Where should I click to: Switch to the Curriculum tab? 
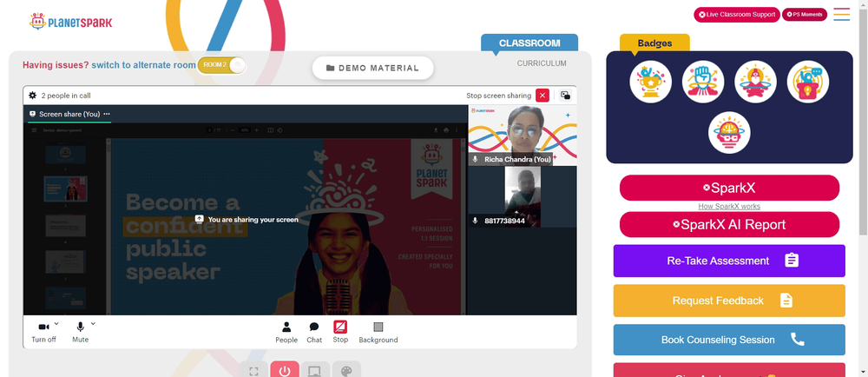[x=542, y=63]
